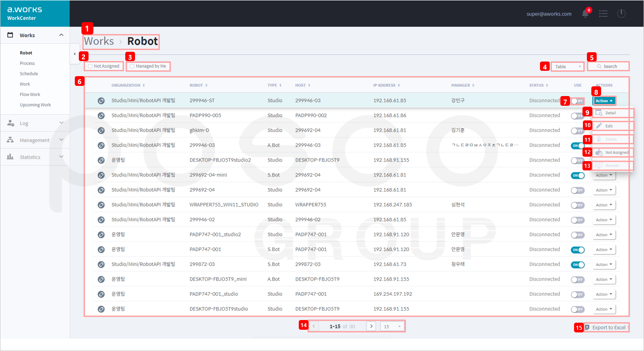The height and width of the screenshot is (351, 644).
Task: Collapse the sidebar with arrow handle
Action: click(x=74, y=54)
